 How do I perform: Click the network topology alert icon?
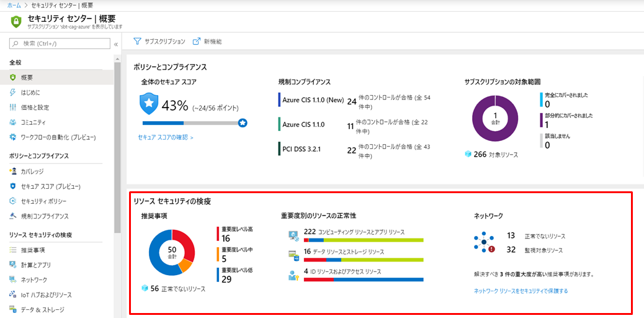click(484, 243)
